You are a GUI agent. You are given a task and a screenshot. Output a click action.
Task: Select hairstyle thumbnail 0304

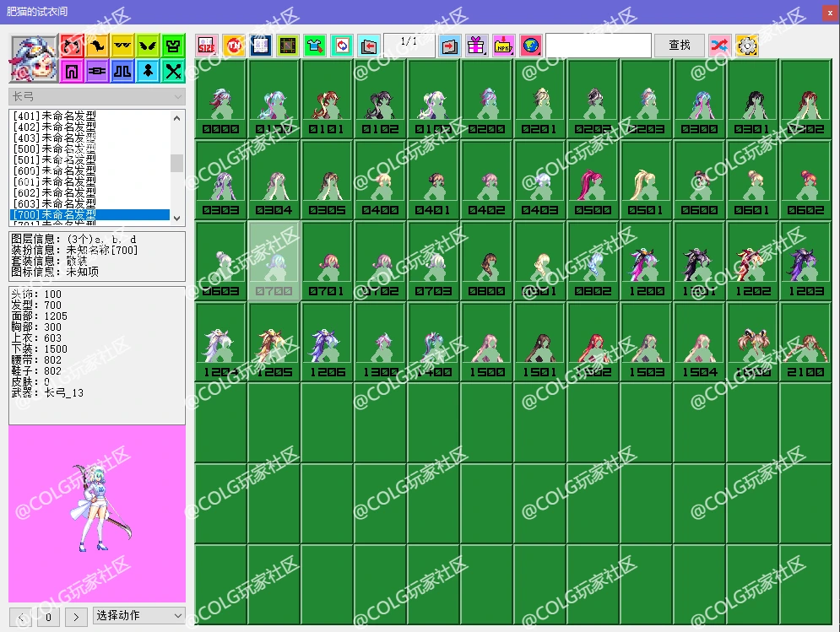(x=274, y=180)
